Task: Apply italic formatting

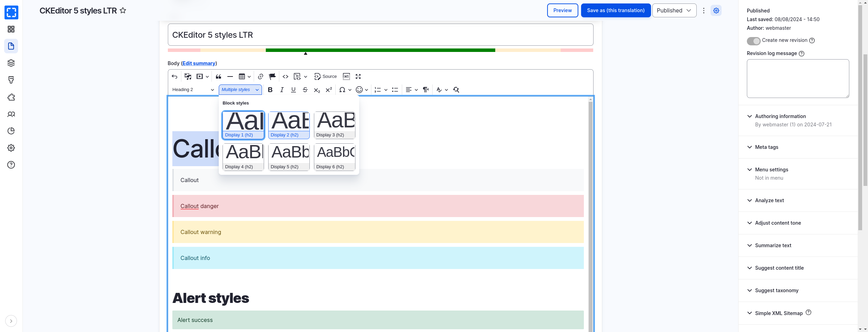Action: pos(282,90)
